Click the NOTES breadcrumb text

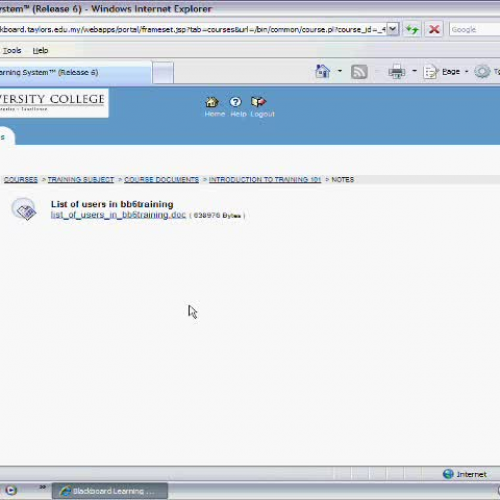(342, 180)
